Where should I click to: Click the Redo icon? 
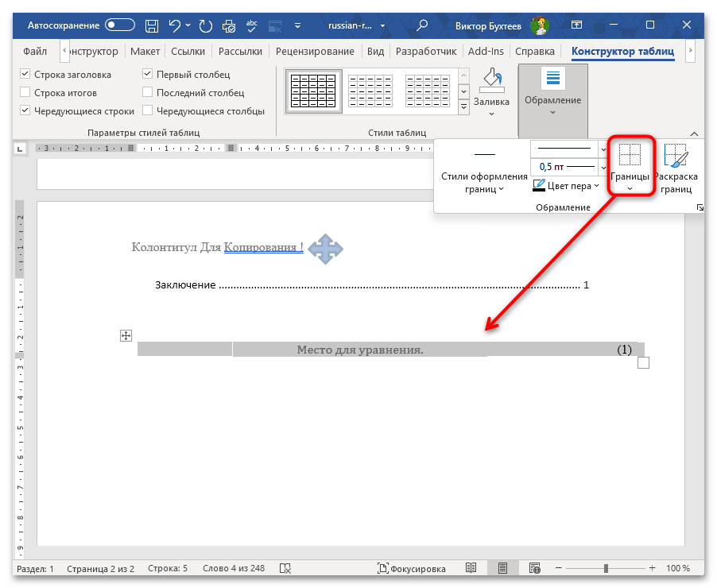click(206, 25)
